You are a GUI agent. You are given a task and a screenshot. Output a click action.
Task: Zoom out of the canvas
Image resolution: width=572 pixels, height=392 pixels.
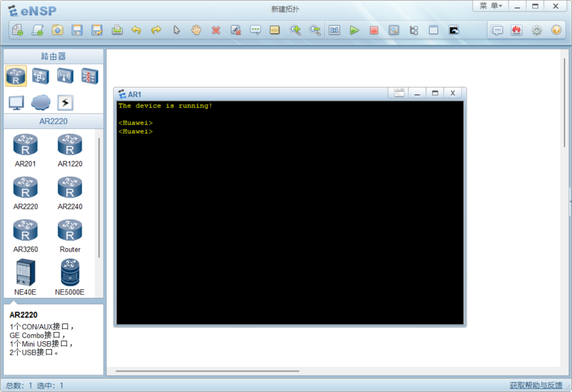click(315, 30)
